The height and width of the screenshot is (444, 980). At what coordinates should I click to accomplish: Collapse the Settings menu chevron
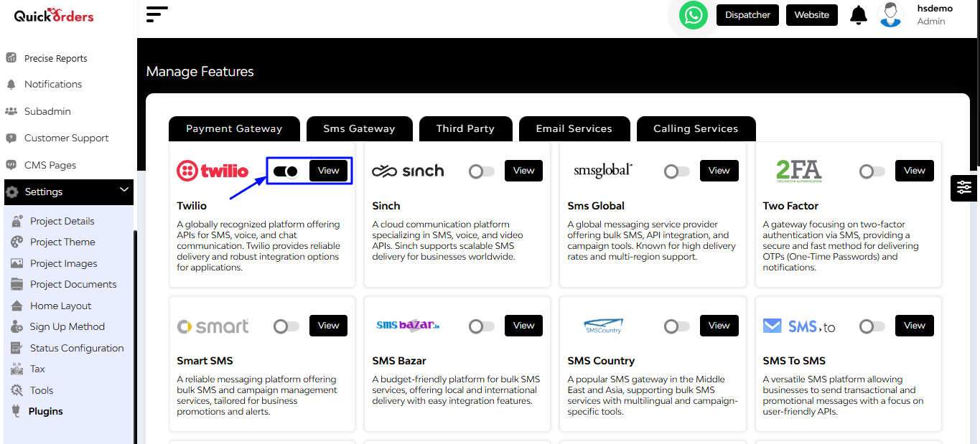click(124, 190)
